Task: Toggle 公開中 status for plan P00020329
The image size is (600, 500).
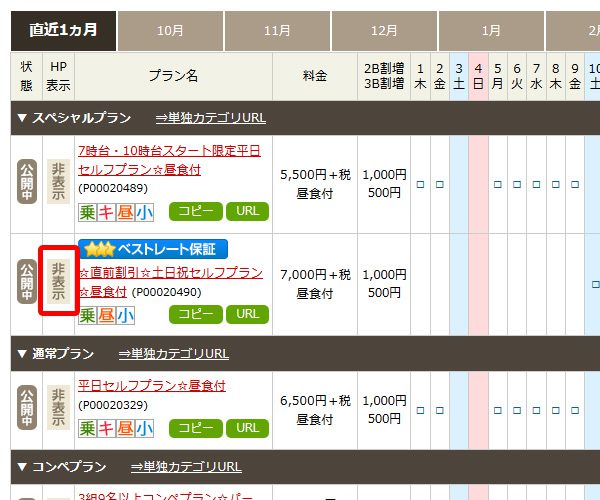Action: pyautogui.click(x=27, y=407)
